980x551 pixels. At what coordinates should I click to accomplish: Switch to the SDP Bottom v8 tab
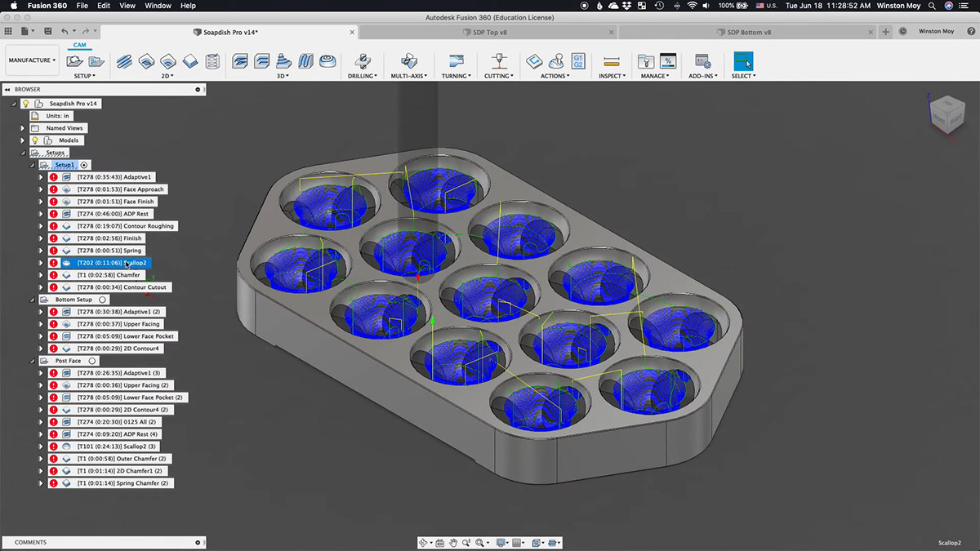tap(743, 33)
